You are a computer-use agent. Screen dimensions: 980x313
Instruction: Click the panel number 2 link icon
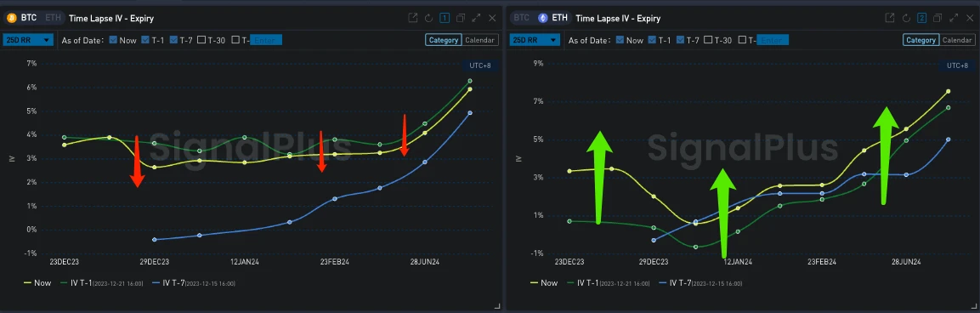(922, 18)
